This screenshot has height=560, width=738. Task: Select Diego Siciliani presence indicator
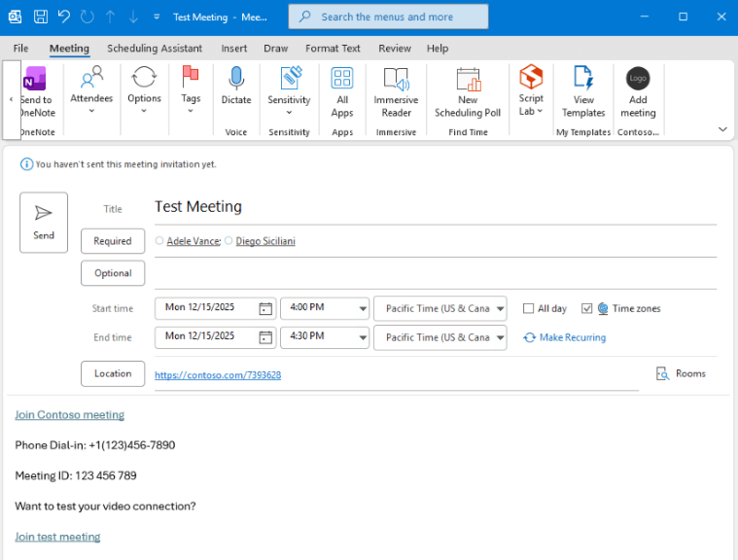(228, 240)
